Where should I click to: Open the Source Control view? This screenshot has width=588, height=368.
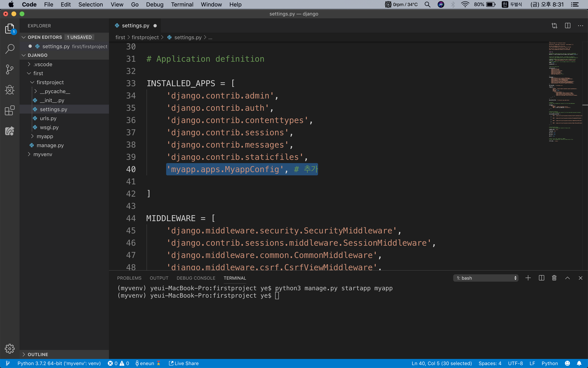pyautogui.click(x=10, y=69)
